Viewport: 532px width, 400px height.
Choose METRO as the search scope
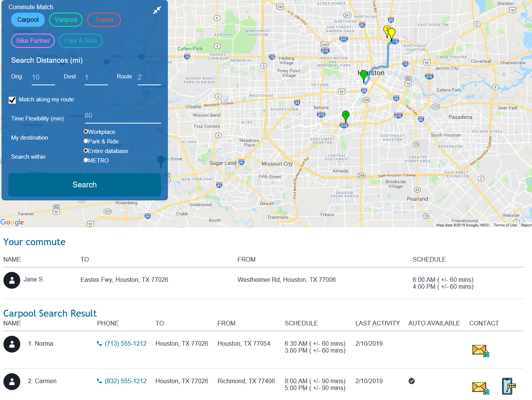click(86, 160)
